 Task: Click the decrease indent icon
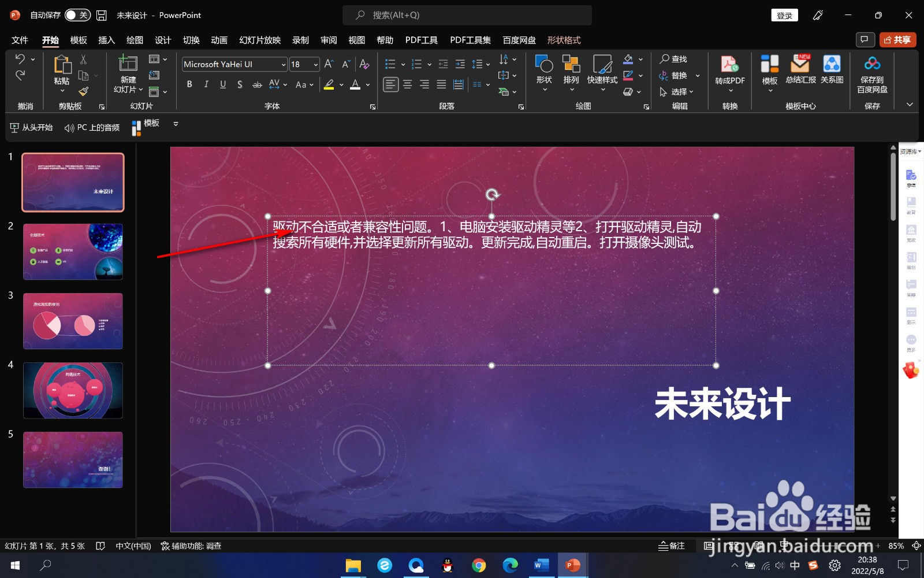coord(443,64)
